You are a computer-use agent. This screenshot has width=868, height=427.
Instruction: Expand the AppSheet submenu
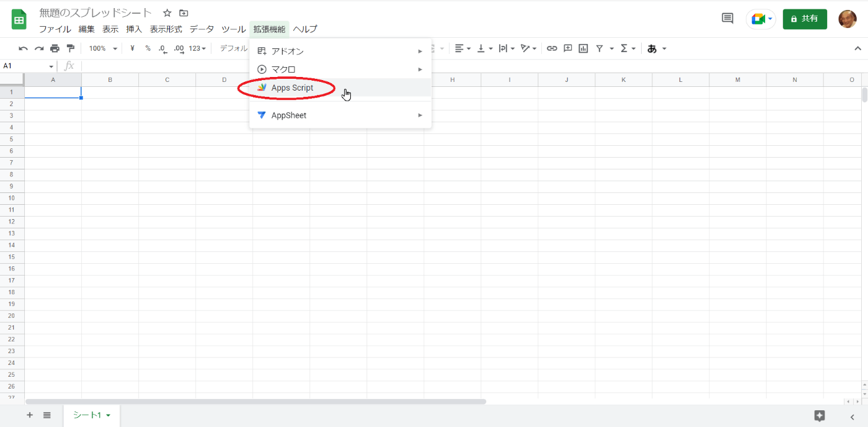click(340, 115)
